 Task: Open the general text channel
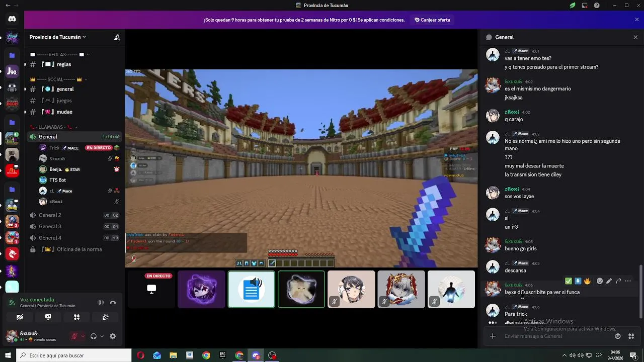point(74,89)
